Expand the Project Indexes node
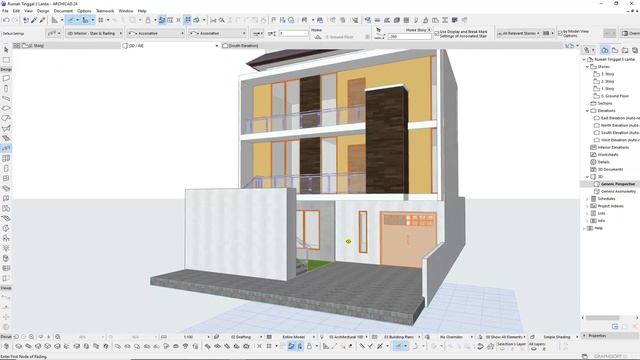Viewport: 640px width, 360px height. (587, 206)
